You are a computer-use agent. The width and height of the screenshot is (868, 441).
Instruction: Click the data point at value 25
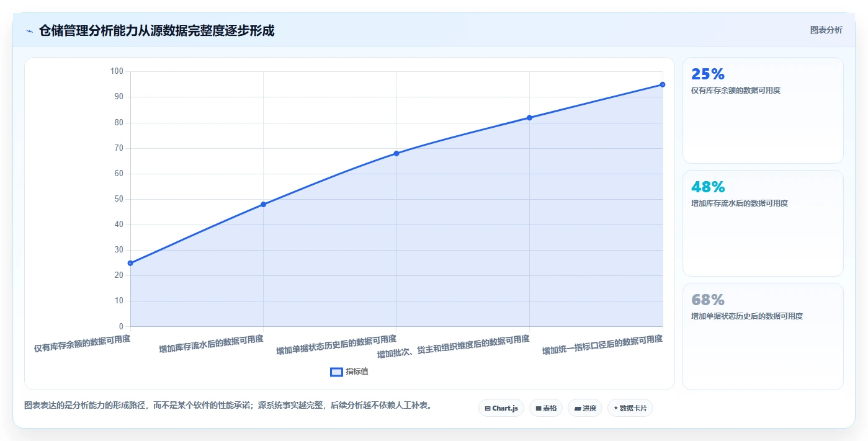[x=130, y=263]
